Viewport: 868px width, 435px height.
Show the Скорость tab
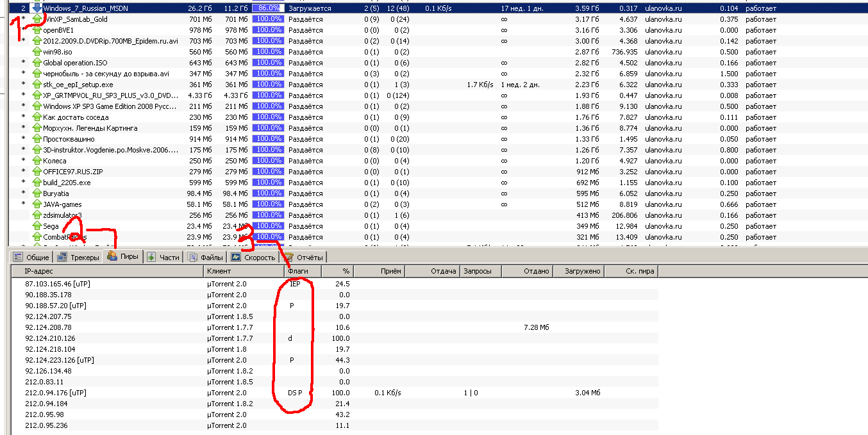click(254, 258)
